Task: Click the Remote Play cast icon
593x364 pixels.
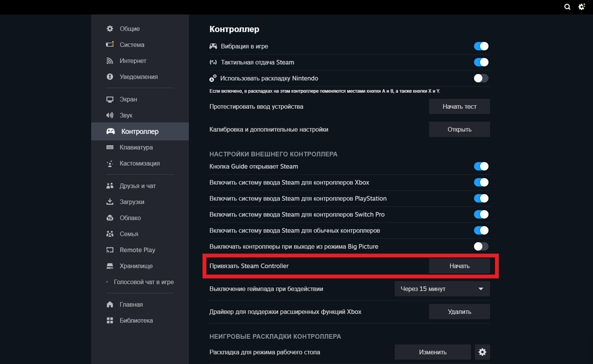Action: tap(110, 250)
